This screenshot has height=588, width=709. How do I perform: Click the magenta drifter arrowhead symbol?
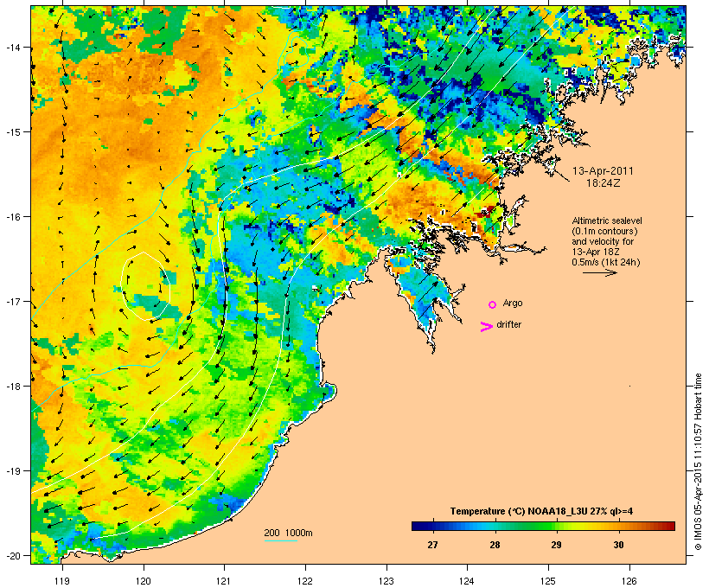click(x=486, y=327)
